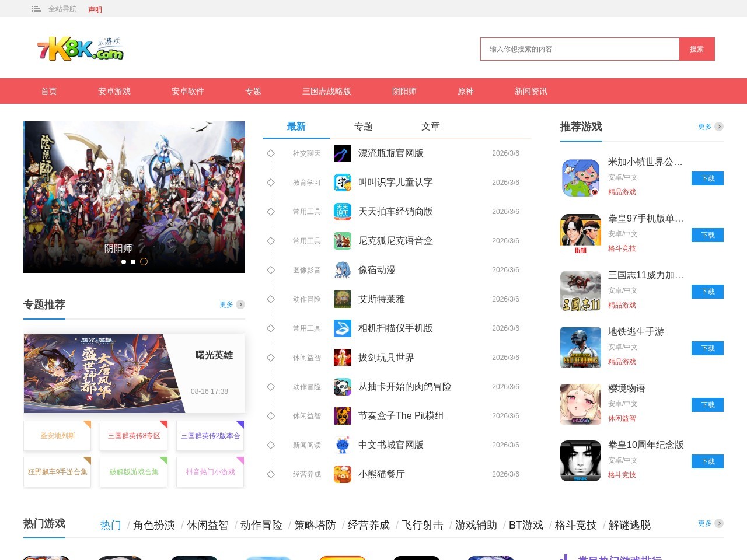This screenshot has height=560, width=747.
Task: Open the 全站导航 hamburger menu icon
Action: pyautogui.click(x=36, y=9)
